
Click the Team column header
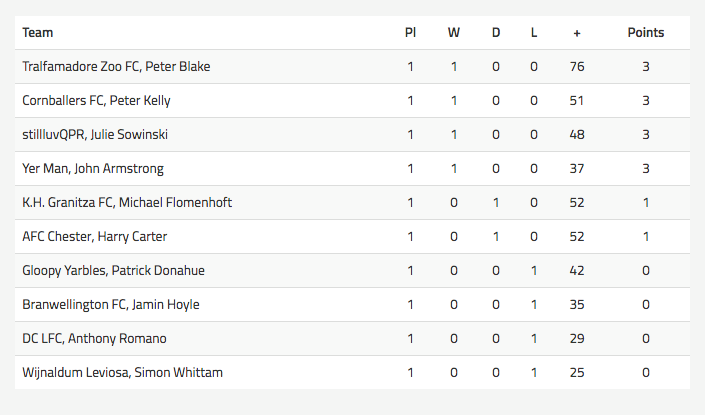coord(38,33)
